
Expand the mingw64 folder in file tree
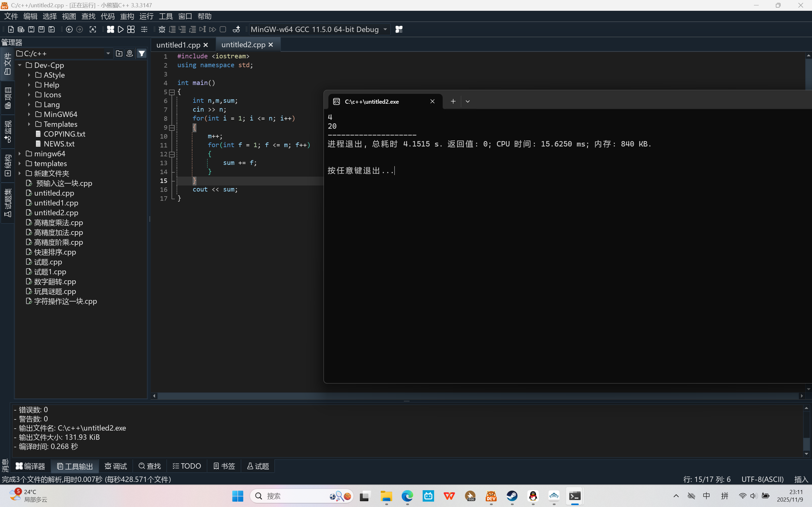click(x=20, y=153)
